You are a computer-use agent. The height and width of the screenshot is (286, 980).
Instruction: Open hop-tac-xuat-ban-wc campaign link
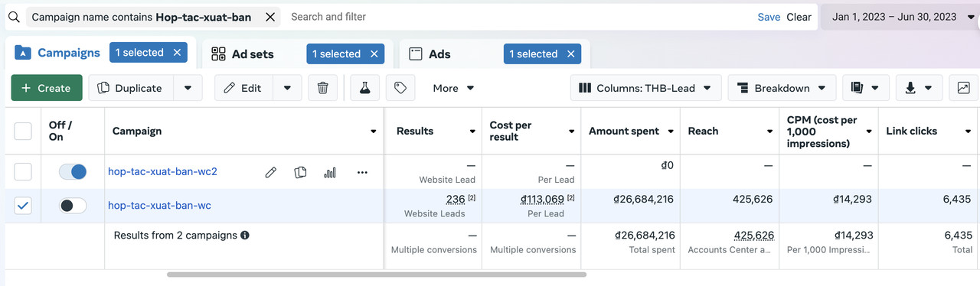coord(159,206)
